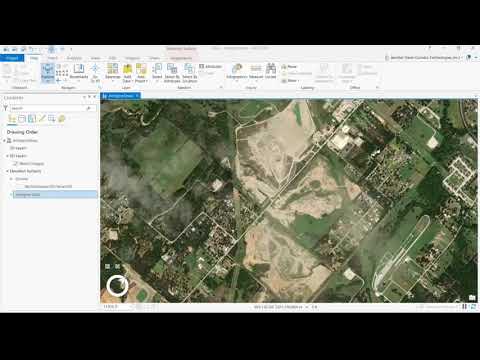
Task: Click the scene view tab above the map
Action: [x=119, y=96]
